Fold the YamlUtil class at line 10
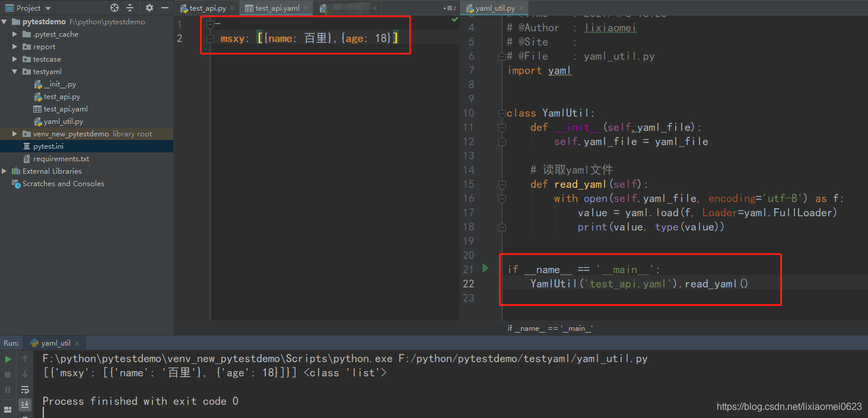 [502, 113]
